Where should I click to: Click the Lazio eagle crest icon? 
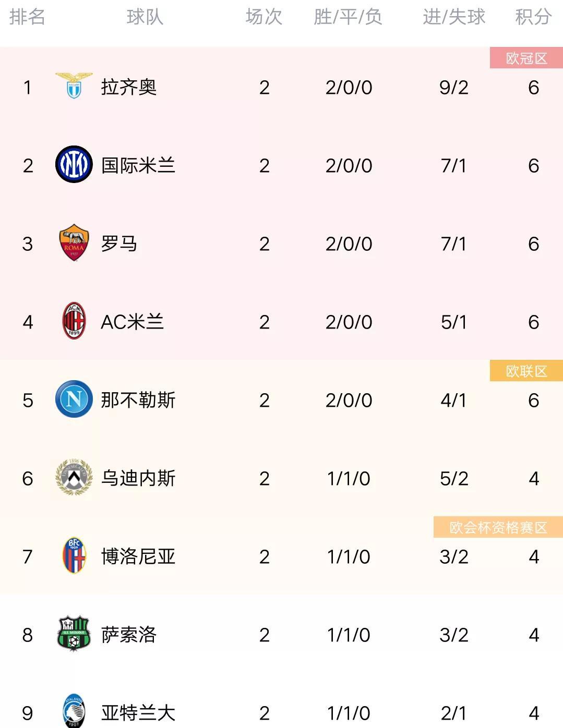[x=74, y=86]
